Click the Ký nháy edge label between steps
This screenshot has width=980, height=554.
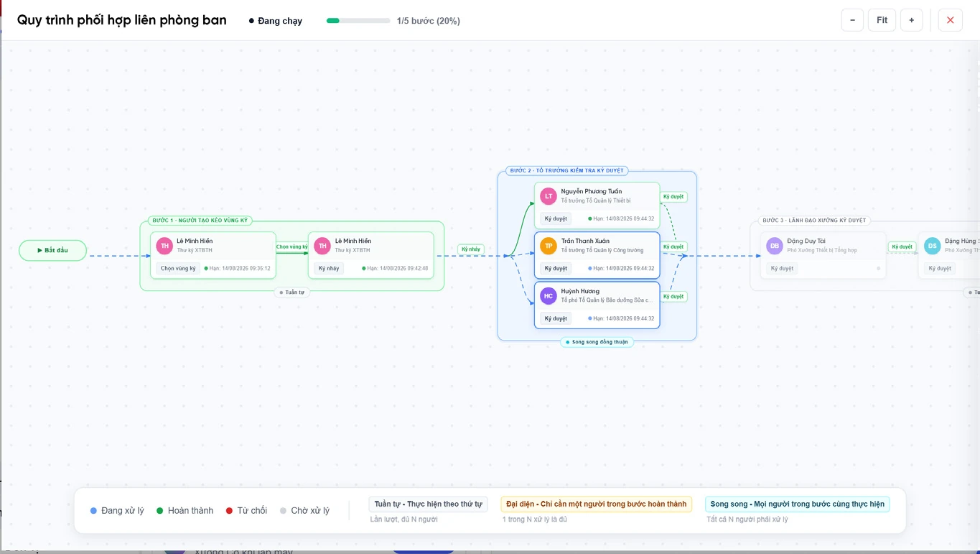(471, 249)
